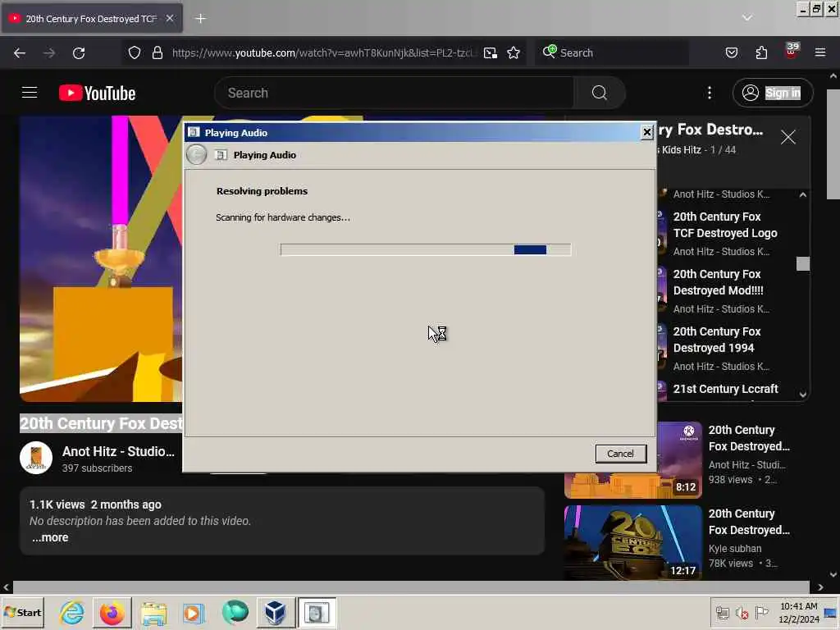Image resolution: width=840 pixels, height=630 pixels.
Task: Click the Firefox taskbar icon
Action: click(112, 613)
